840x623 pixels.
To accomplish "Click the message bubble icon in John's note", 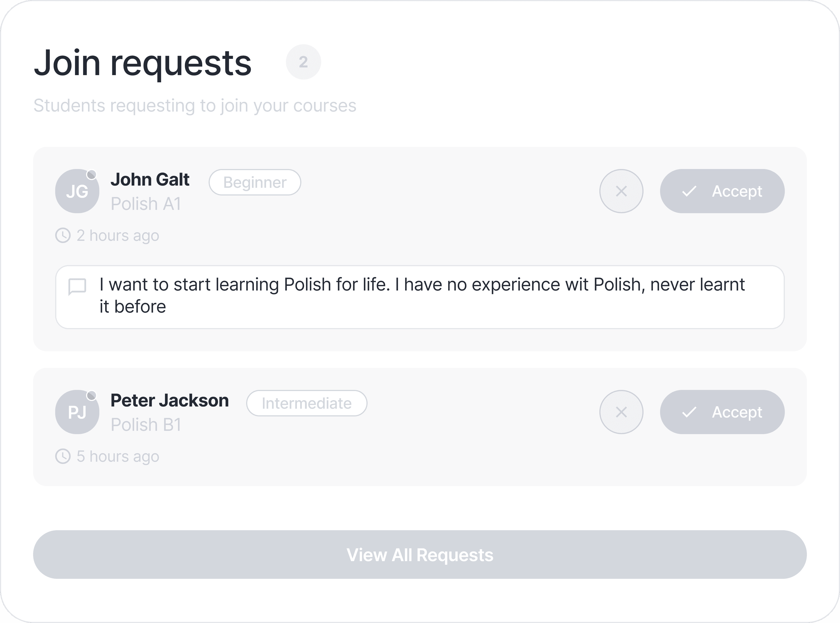I will [x=77, y=287].
